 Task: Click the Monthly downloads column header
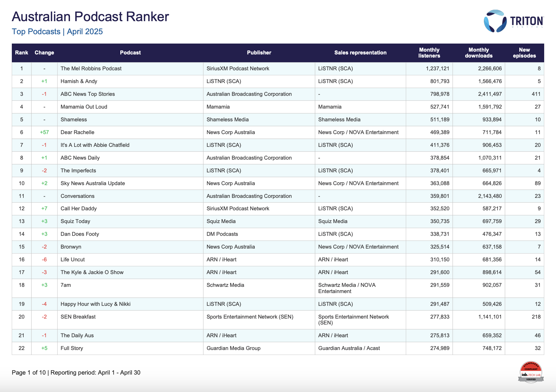click(x=479, y=53)
